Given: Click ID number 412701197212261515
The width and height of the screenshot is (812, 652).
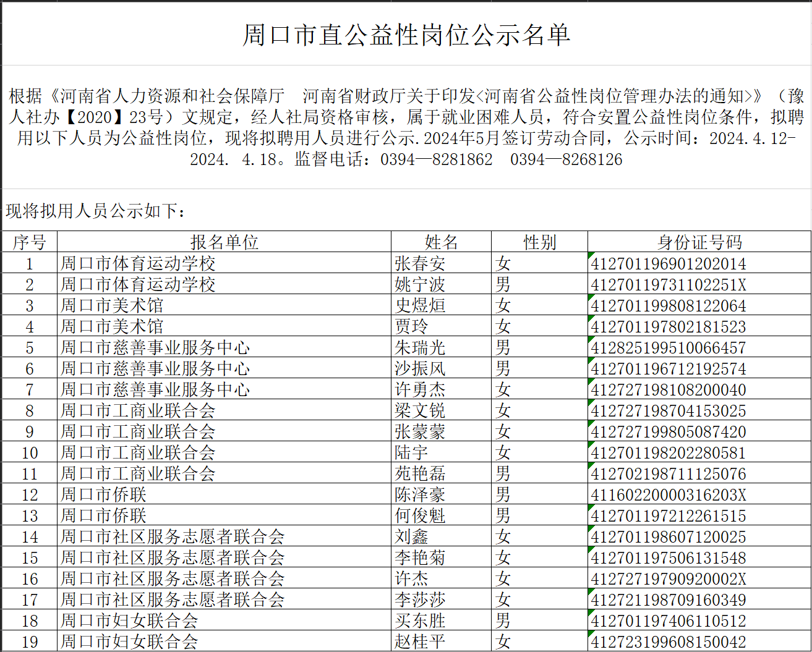Looking at the screenshot, I should pos(669,516).
